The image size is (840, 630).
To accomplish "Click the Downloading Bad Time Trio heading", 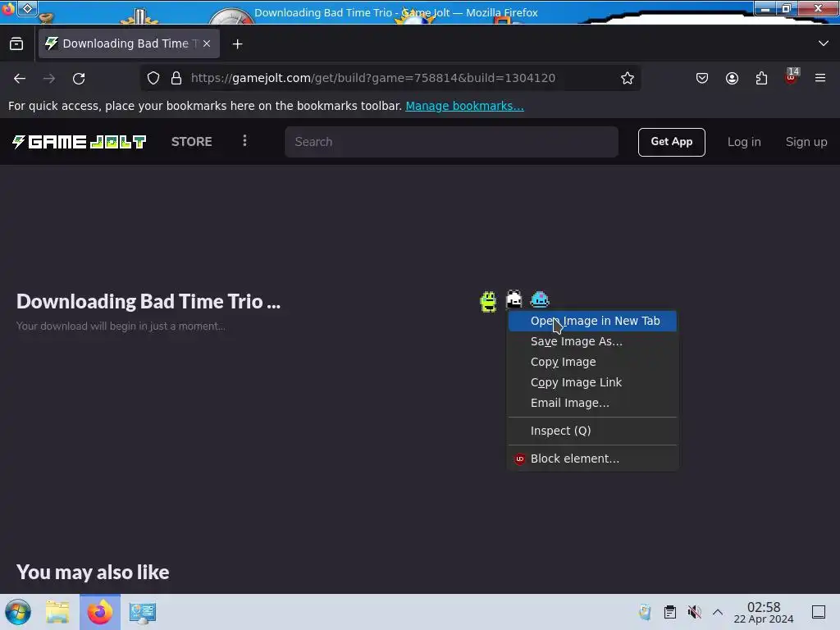I will pyautogui.click(x=148, y=302).
